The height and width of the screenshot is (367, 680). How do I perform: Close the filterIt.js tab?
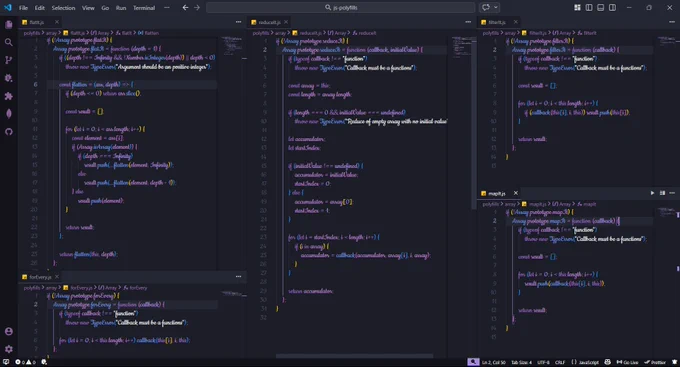(x=516, y=22)
